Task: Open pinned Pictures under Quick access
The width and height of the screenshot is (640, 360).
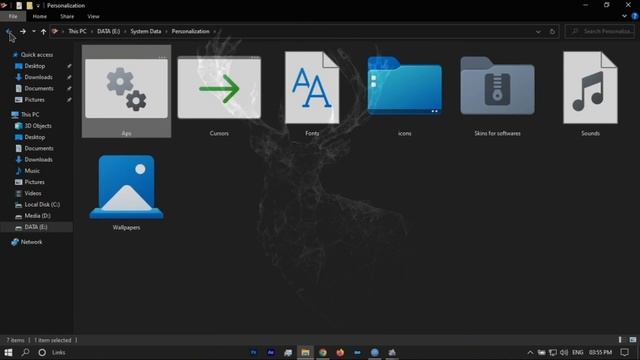Action: (34, 100)
